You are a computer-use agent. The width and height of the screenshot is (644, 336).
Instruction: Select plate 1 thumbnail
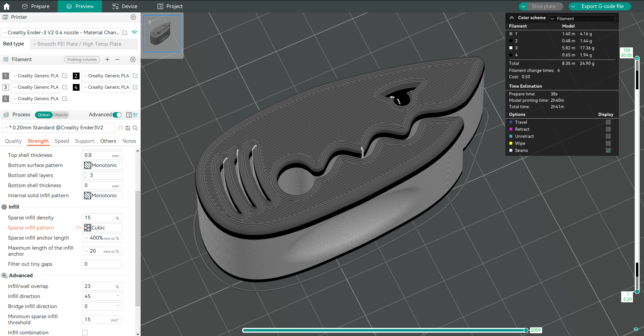click(161, 33)
